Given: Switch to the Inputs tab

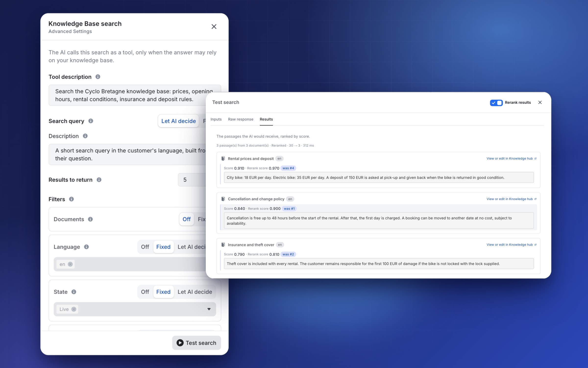Looking at the screenshot, I should coord(216,119).
